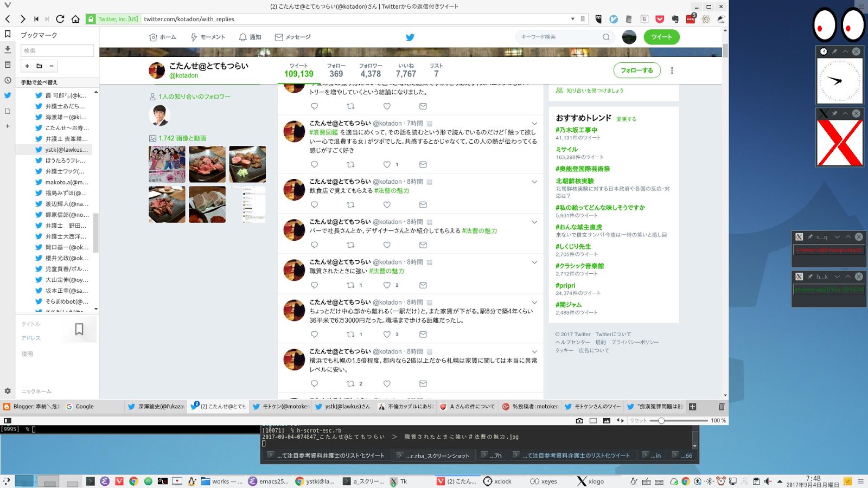Reload the current Twitter page

[60, 19]
